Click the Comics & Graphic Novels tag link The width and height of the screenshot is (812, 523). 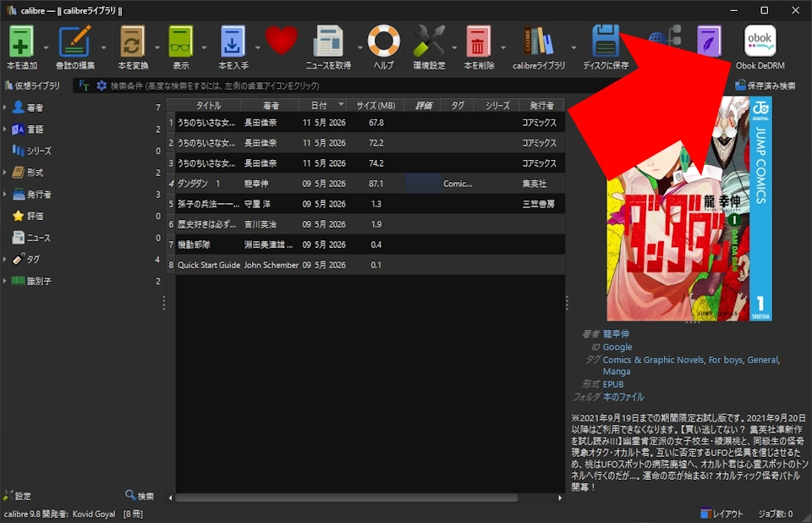(x=654, y=360)
